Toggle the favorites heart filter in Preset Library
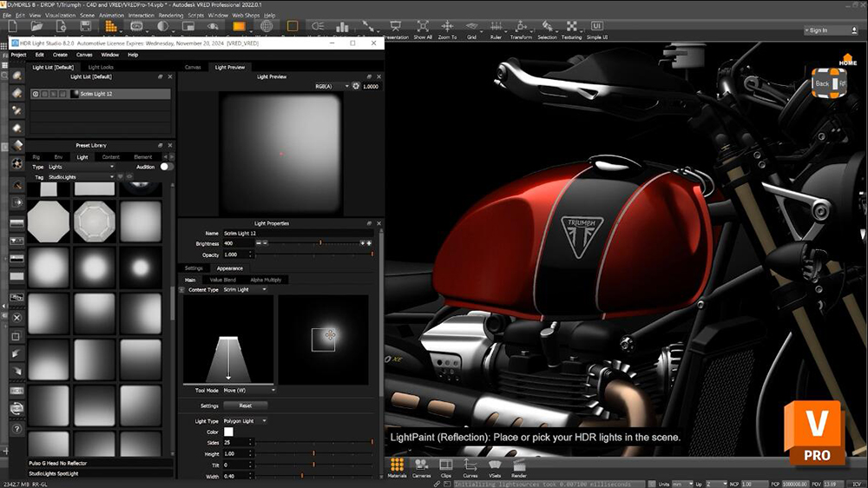 [120, 176]
